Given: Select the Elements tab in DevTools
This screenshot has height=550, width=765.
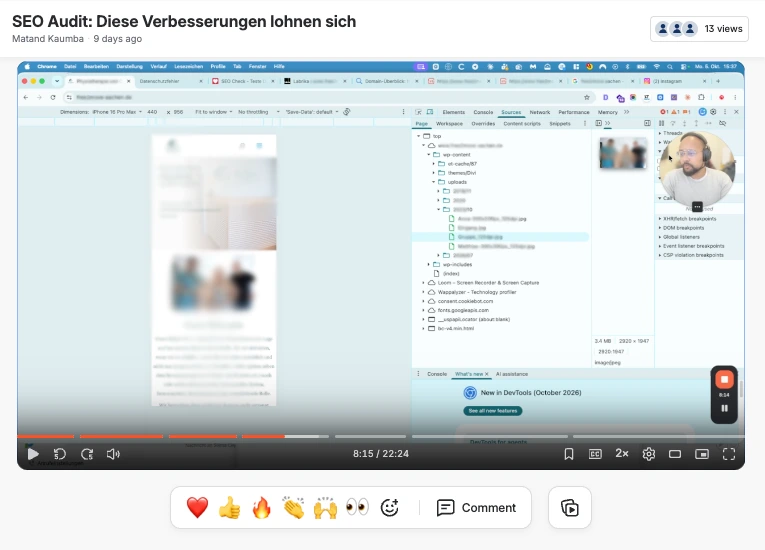Looking at the screenshot, I should coord(453,112).
